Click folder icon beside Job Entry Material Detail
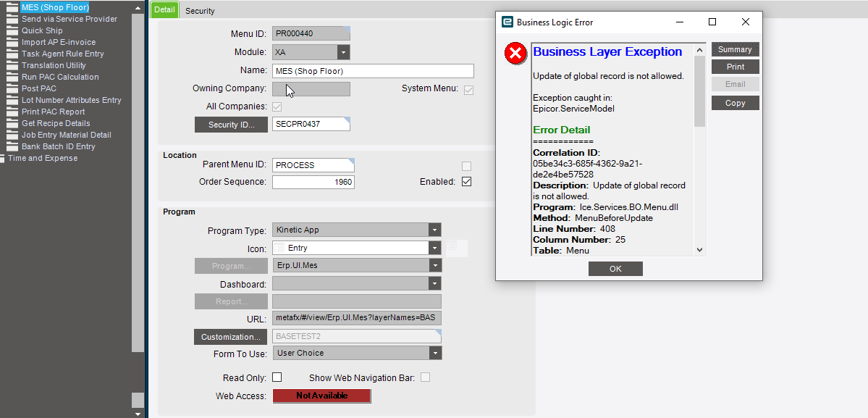Viewport: 868px width, 418px height. [x=12, y=135]
